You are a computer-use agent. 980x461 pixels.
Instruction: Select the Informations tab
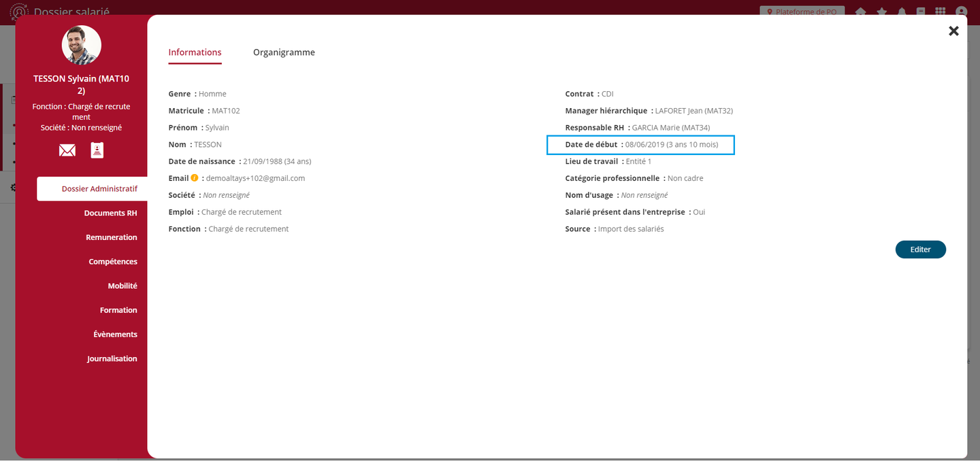coord(195,52)
